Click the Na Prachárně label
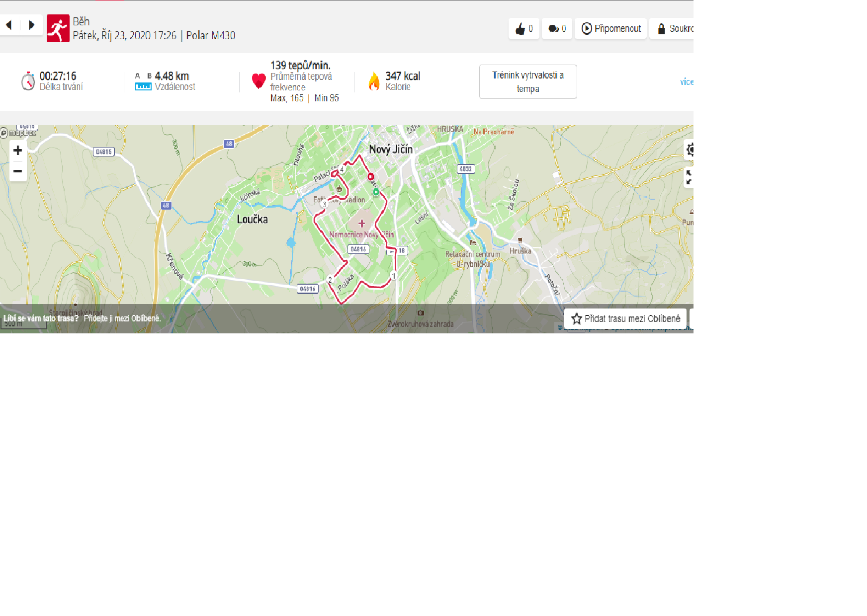 tap(494, 132)
